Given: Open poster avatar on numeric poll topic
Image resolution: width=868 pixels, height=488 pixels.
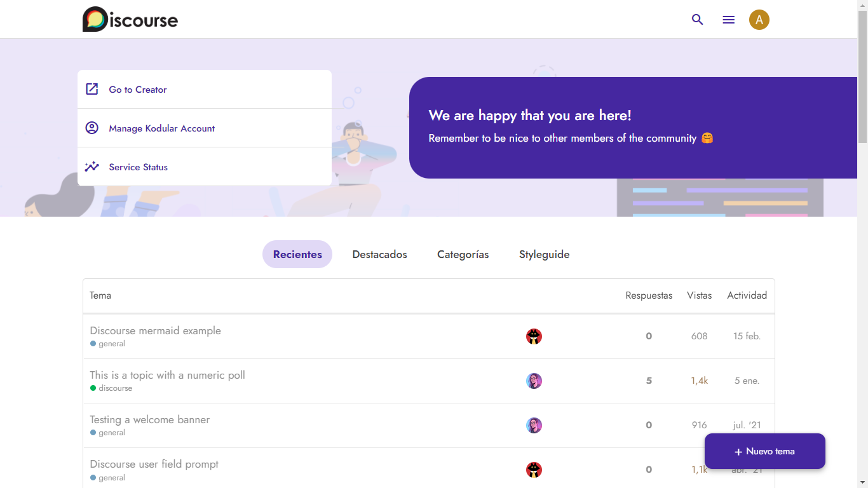Looking at the screenshot, I should pyautogui.click(x=534, y=381).
